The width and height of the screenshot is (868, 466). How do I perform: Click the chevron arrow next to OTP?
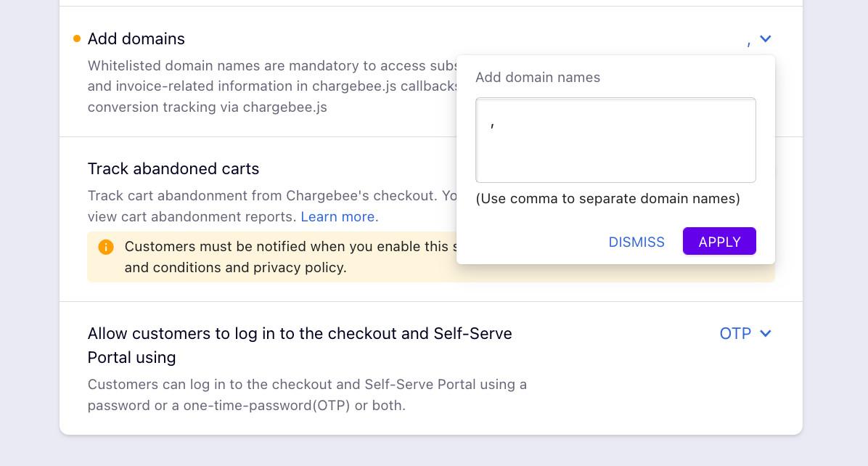click(766, 333)
